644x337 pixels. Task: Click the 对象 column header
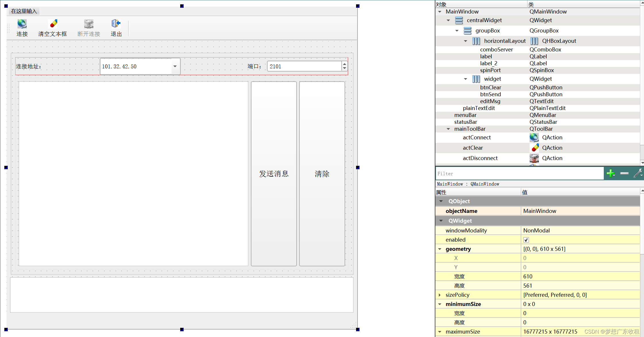point(481,4)
